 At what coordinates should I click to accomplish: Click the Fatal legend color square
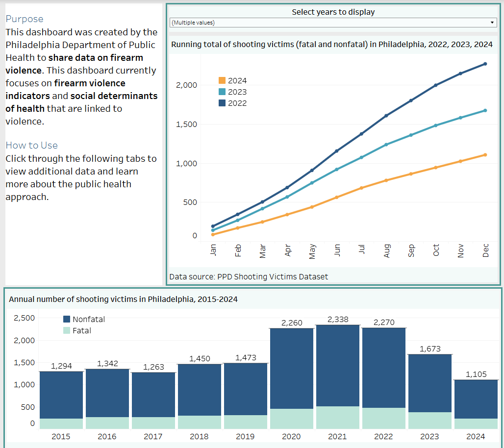pyautogui.click(x=67, y=330)
